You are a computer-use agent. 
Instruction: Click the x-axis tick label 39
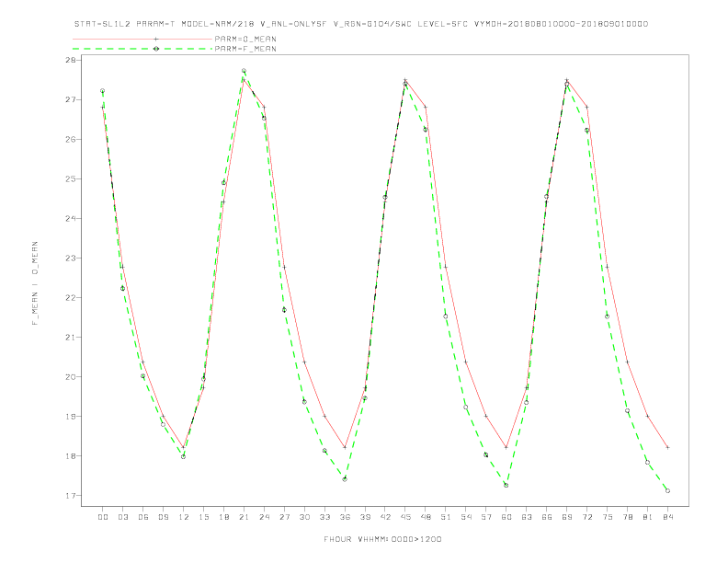(365, 517)
